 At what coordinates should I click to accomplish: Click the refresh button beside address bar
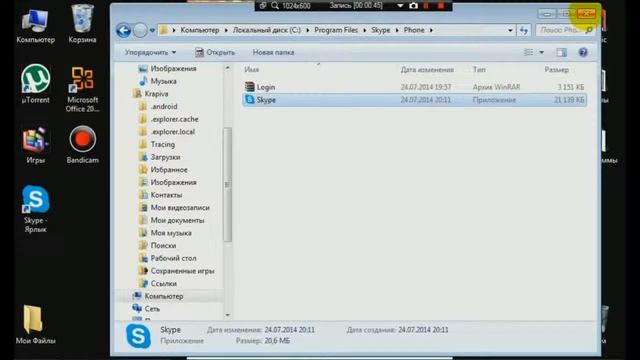click(x=524, y=30)
